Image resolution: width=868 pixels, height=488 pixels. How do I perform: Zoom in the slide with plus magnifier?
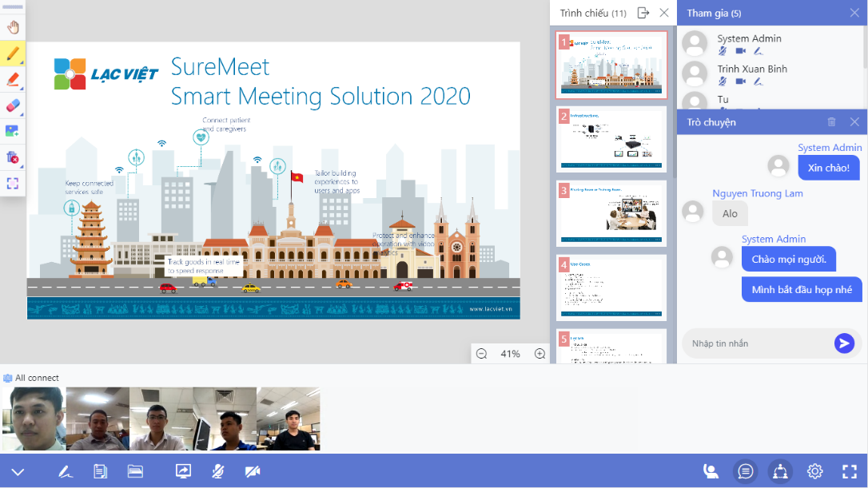[x=540, y=354]
